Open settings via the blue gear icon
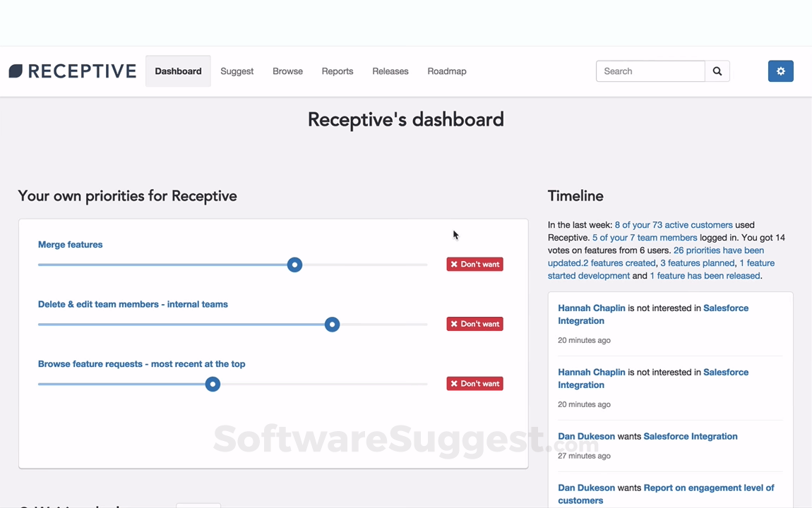The height and width of the screenshot is (508, 812). click(x=780, y=71)
